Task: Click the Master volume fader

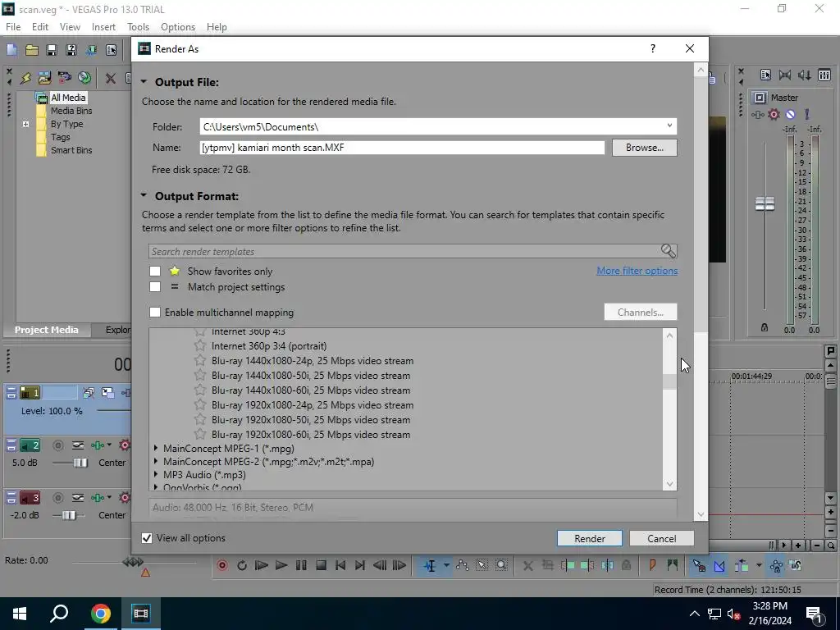Action: [765, 203]
